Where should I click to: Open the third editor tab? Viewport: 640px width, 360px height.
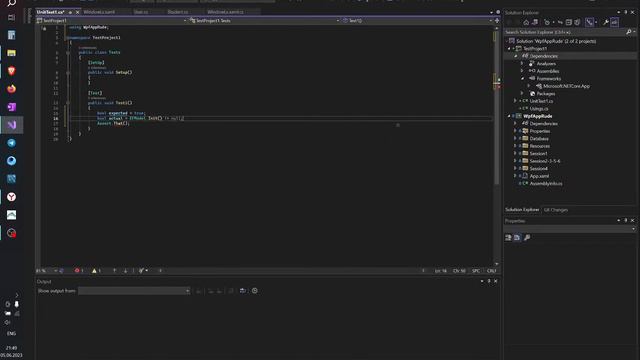141,12
